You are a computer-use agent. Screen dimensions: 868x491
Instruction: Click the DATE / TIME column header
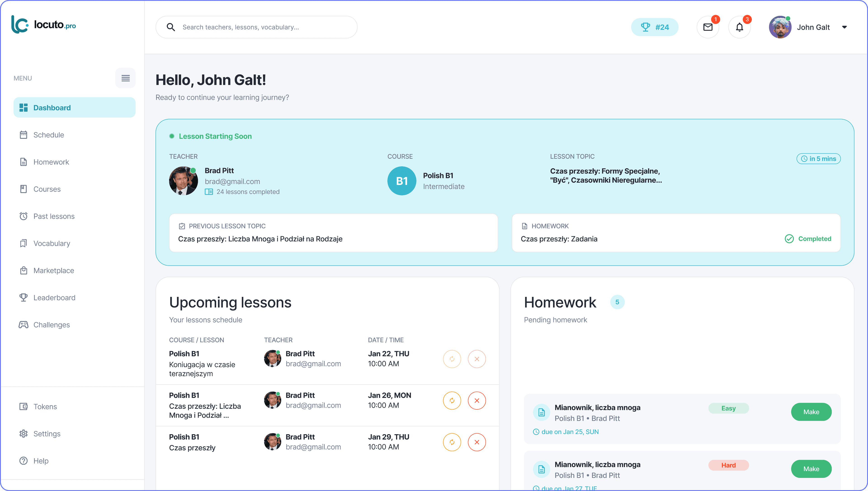pos(386,340)
